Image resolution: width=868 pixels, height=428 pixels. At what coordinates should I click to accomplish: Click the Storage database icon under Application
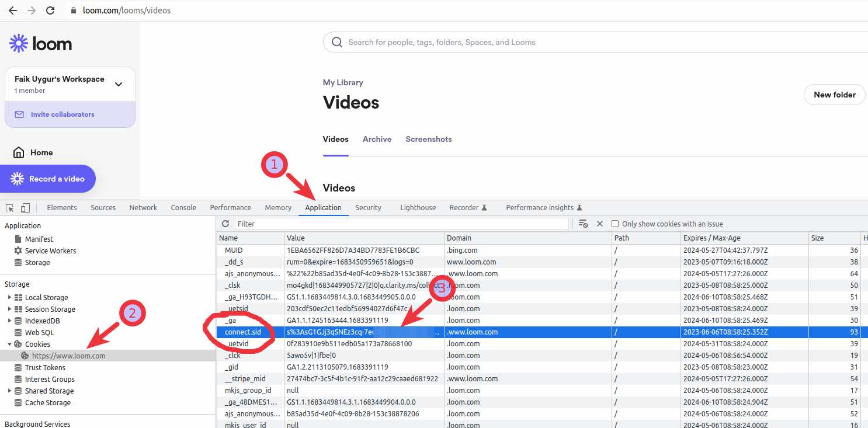point(18,262)
